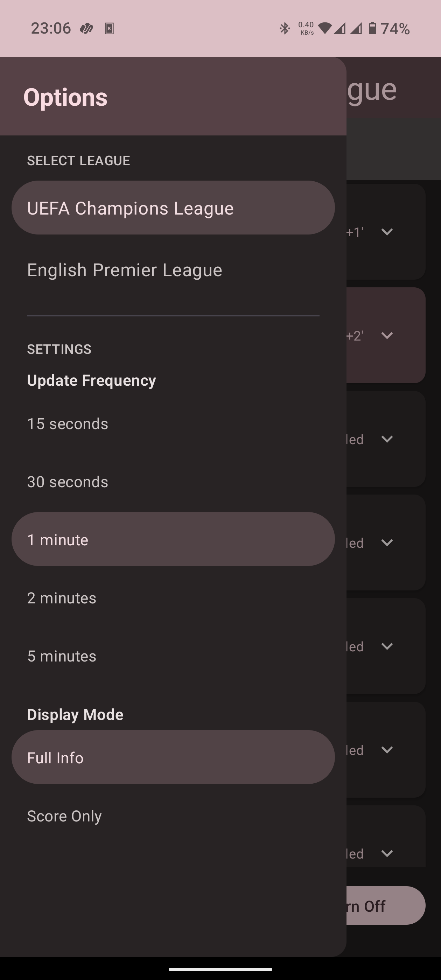Select UEFA Champions League
This screenshot has width=441, height=980.
point(173,208)
